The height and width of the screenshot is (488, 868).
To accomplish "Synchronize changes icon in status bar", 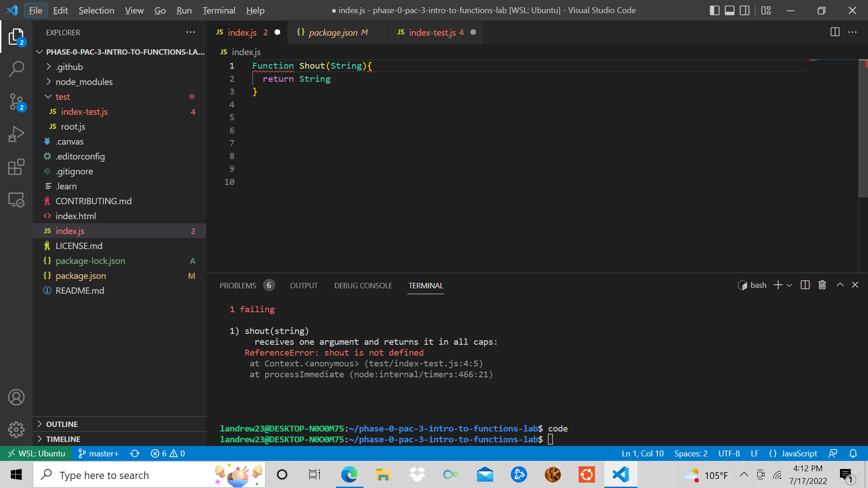I will (135, 453).
